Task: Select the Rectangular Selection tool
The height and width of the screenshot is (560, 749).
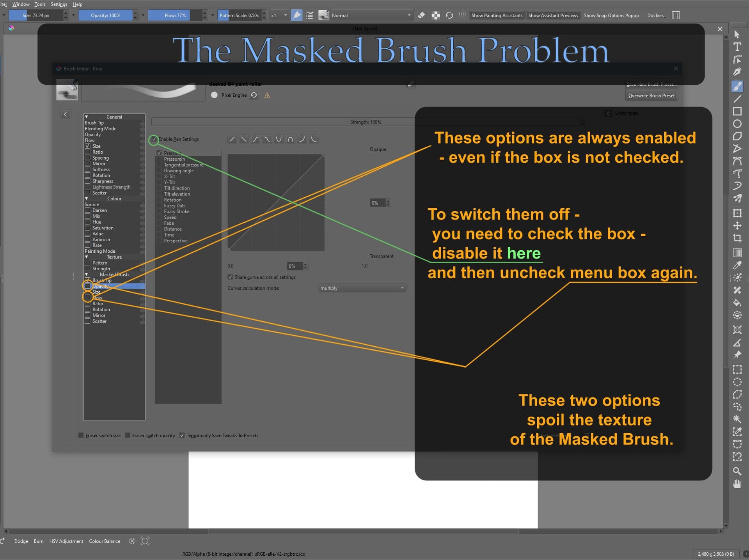Action: click(x=737, y=369)
